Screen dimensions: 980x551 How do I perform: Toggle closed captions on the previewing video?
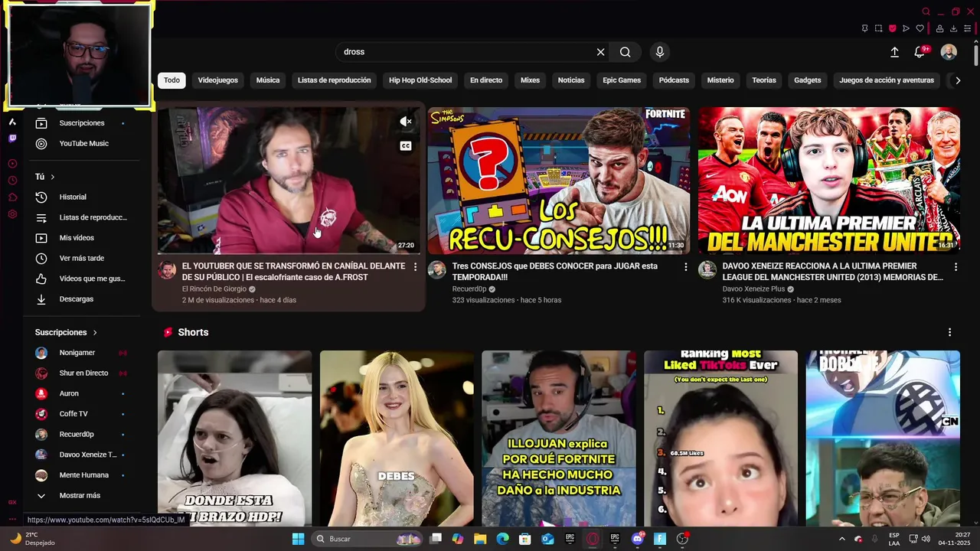(x=406, y=146)
